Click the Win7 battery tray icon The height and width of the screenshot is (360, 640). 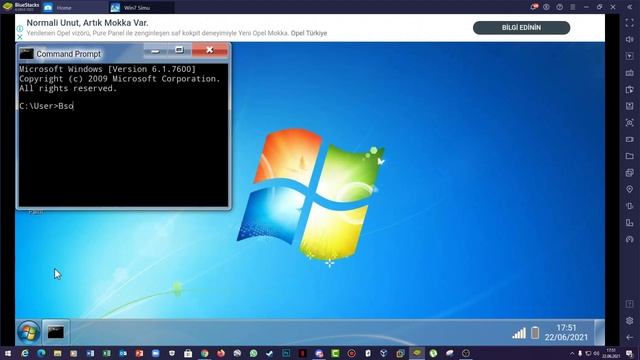pyautogui.click(x=535, y=333)
